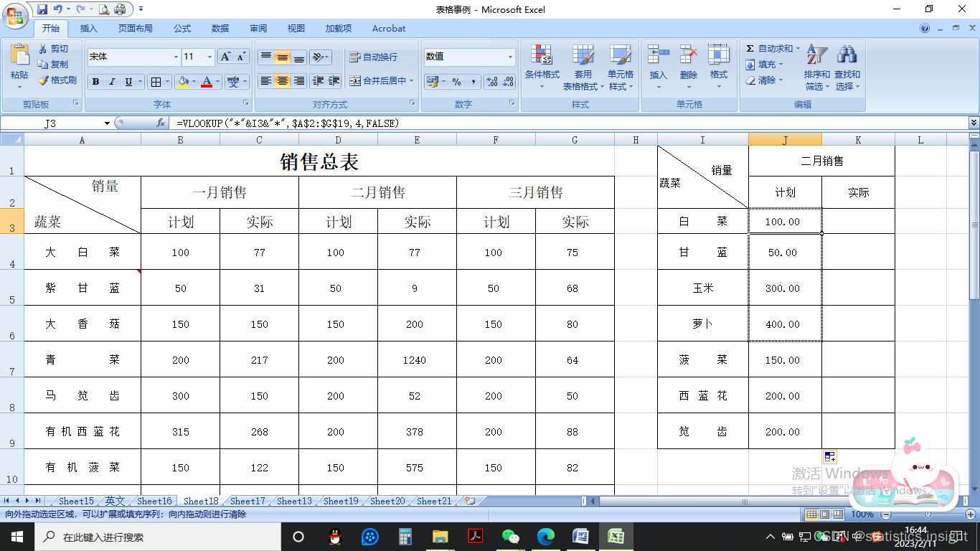The height and width of the screenshot is (551, 980).
Task: Click the Office button logo
Action: click(16, 16)
